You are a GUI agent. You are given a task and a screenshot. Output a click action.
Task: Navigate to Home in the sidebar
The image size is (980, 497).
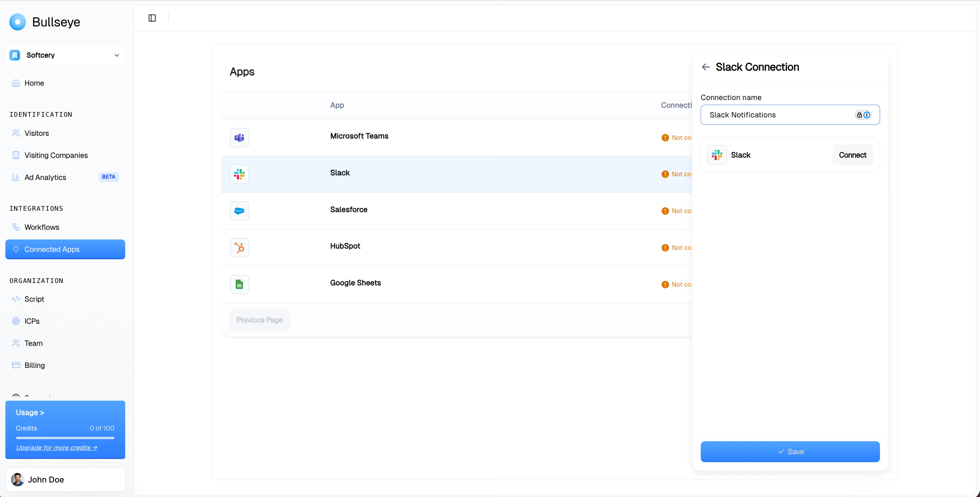(34, 83)
